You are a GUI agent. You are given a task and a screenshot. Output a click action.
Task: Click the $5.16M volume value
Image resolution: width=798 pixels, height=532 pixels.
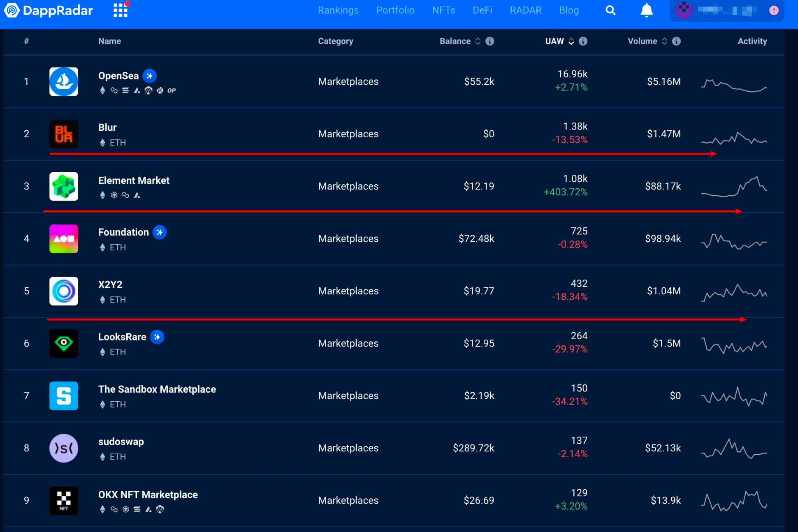[664, 81]
